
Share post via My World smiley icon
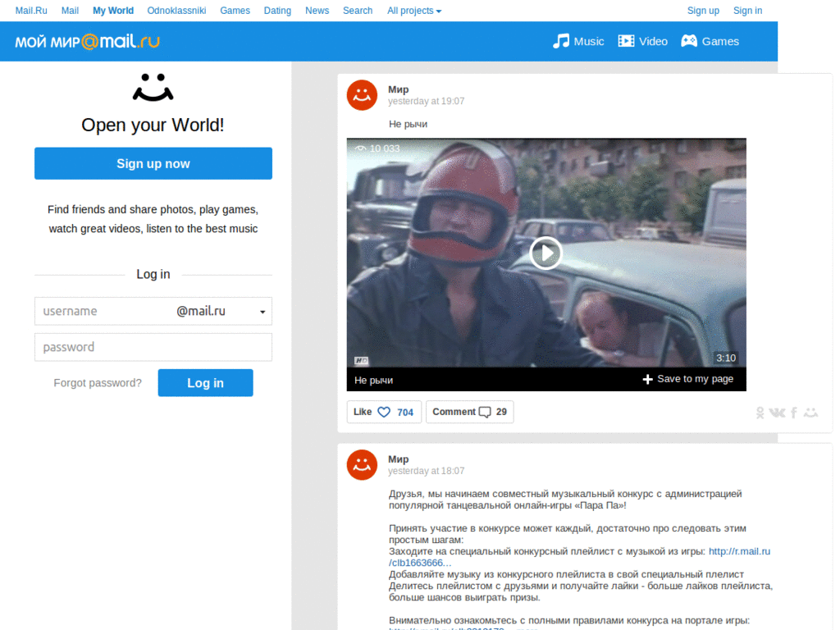coord(811,413)
